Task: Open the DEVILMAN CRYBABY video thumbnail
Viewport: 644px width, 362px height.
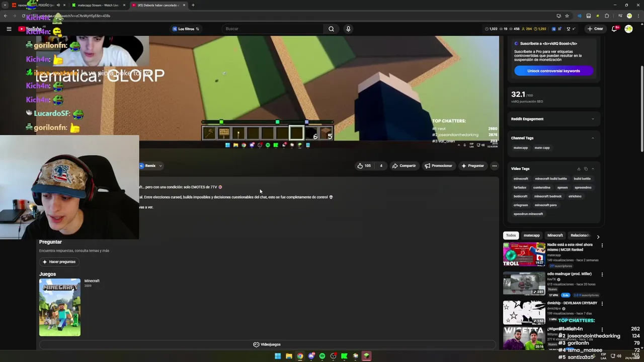Action: (524, 313)
